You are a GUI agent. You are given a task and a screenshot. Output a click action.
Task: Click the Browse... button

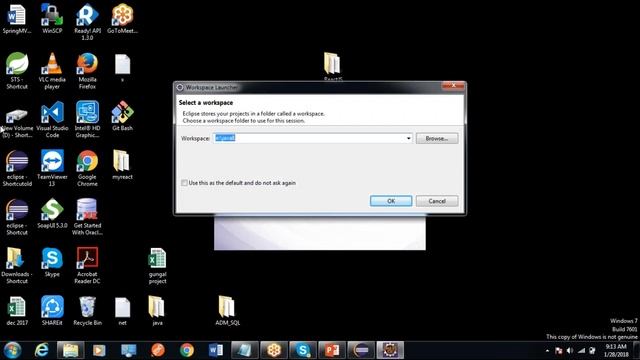(x=437, y=138)
